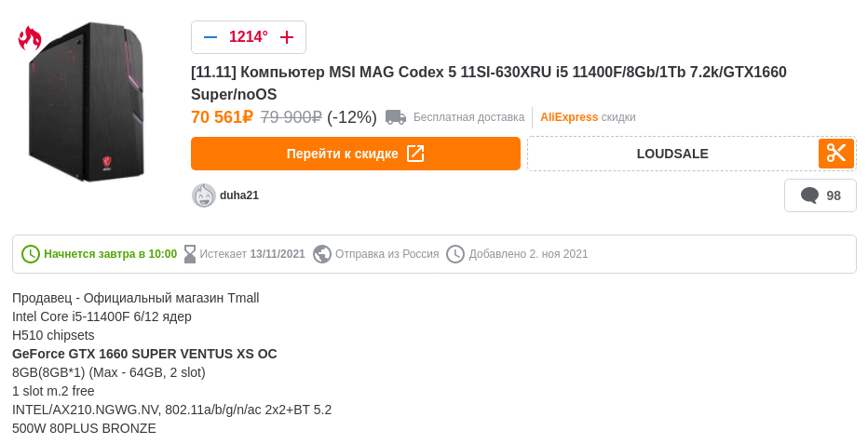868x444 pixels.
Task: Open duha21 user avatar
Action: point(204,195)
